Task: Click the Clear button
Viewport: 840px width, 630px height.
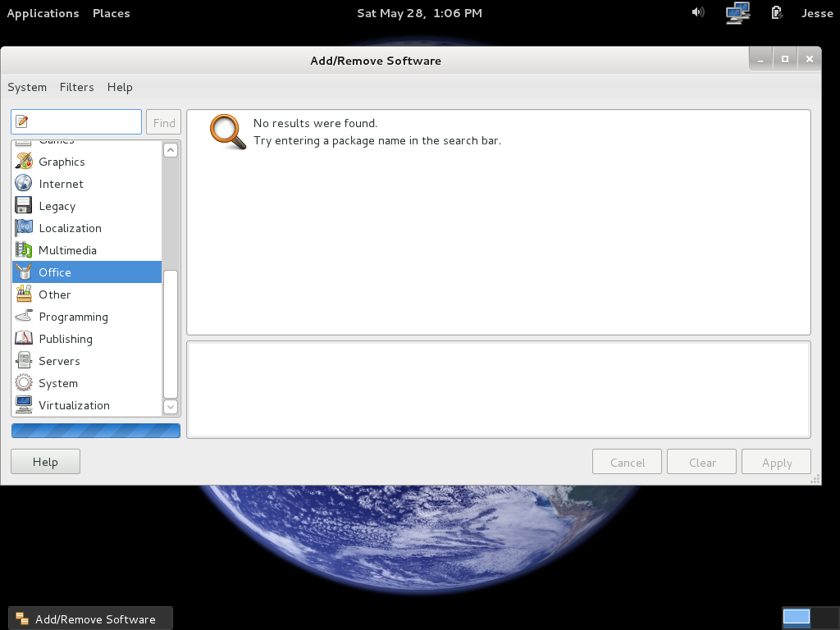Action: click(702, 462)
